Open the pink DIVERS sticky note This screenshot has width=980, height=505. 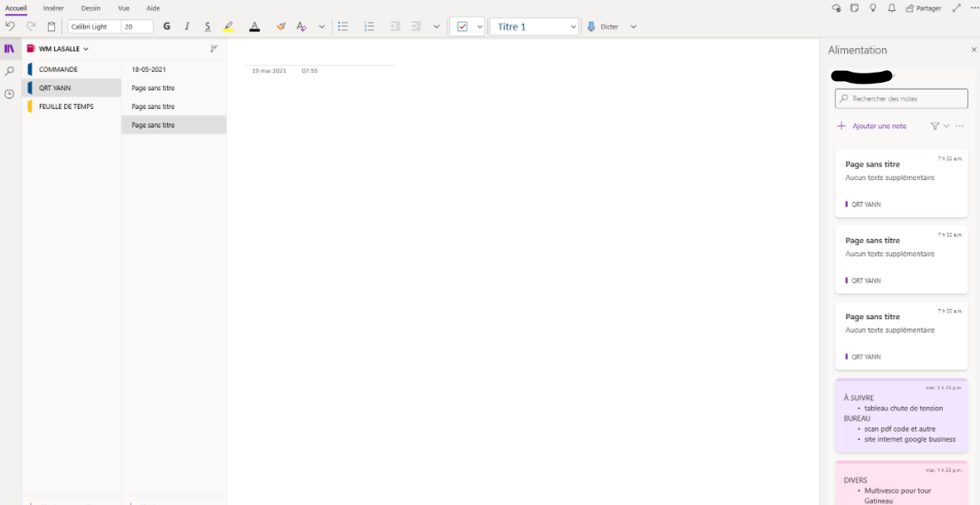(x=901, y=483)
